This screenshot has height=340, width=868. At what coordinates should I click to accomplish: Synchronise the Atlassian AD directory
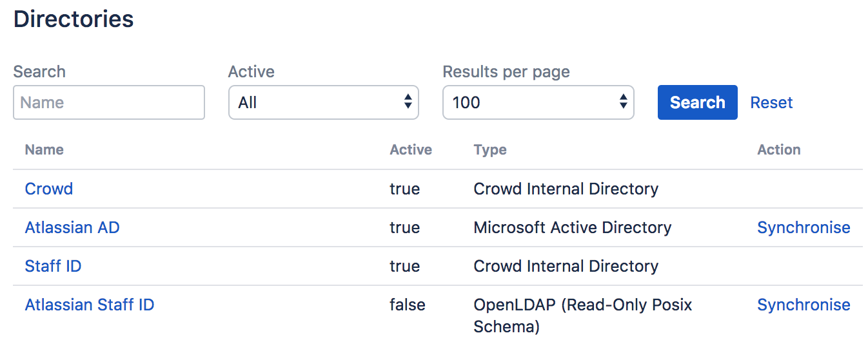point(804,227)
